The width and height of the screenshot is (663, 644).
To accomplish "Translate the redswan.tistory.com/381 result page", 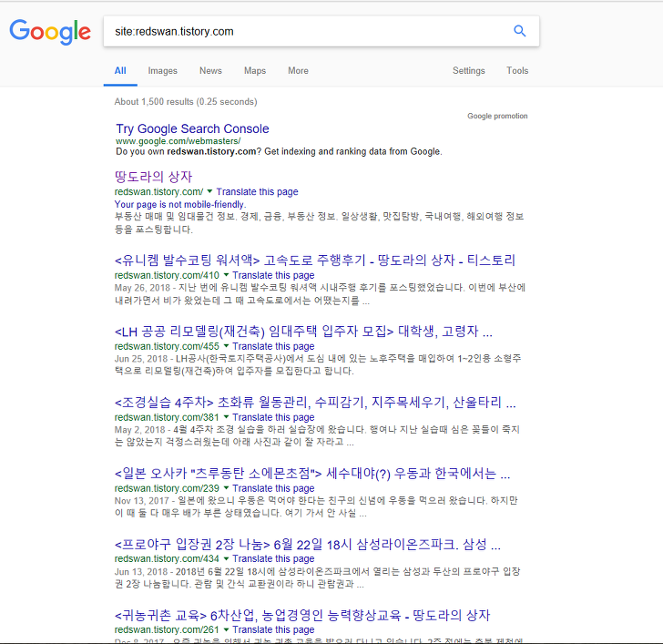I will pyautogui.click(x=273, y=417).
